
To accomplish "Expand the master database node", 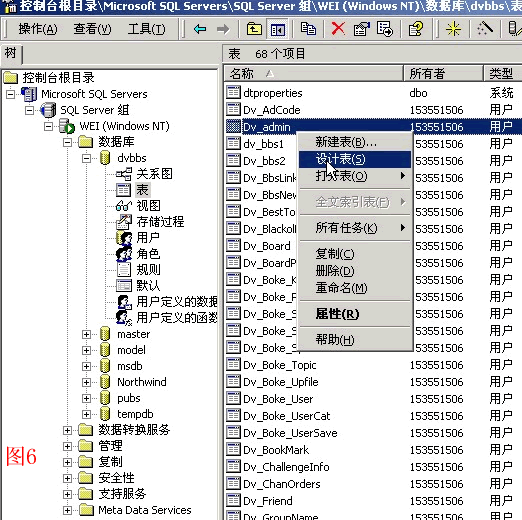I will pyautogui.click(x=86, y=334).
